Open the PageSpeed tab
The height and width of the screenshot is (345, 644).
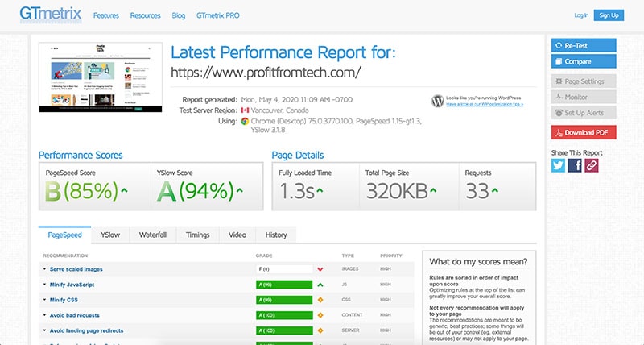(65, 235)
